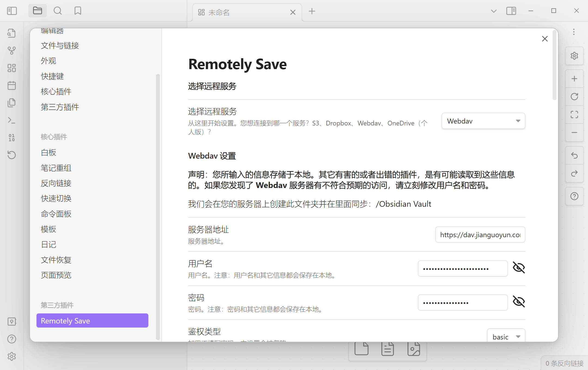Open 文件与链接 settings section
This screenshot has height=370, width=588.
[x=92, y=45]
